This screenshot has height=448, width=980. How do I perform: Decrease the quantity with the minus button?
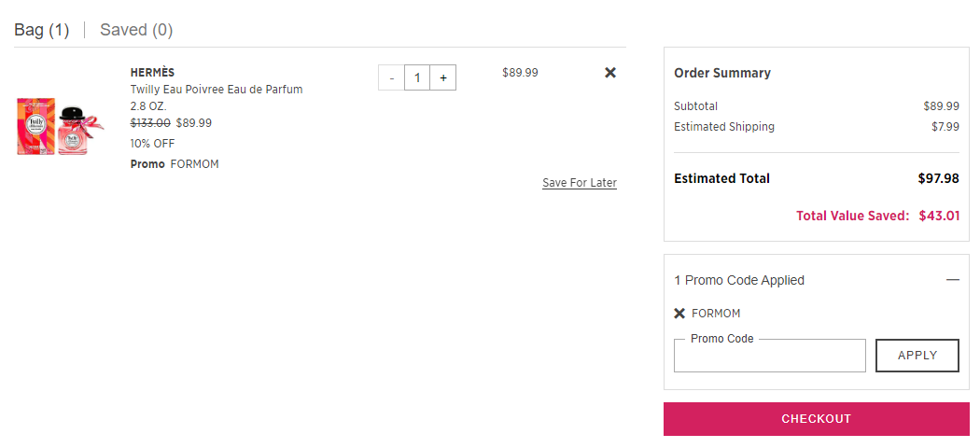[x=392, y=78]
